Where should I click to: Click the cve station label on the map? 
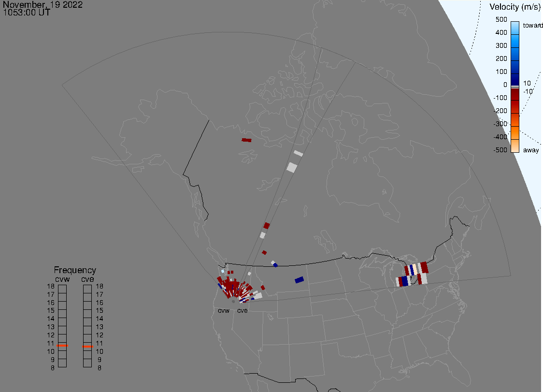click(x=242, y=310)
